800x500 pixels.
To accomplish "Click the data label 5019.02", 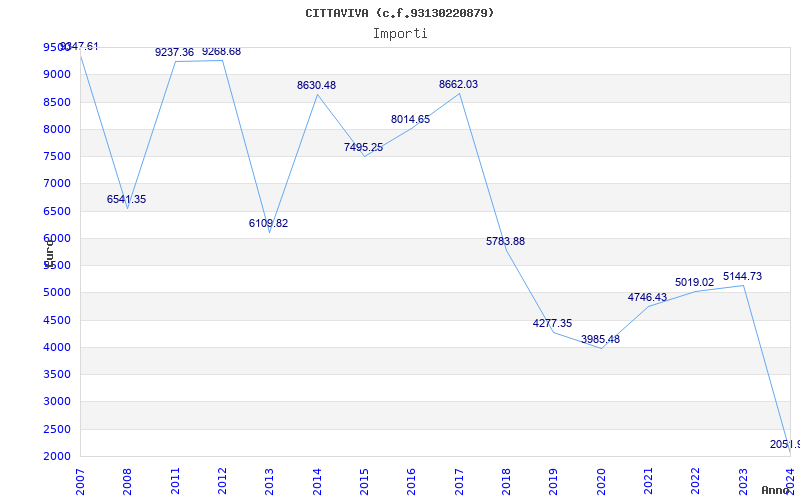I will point(695,283).
